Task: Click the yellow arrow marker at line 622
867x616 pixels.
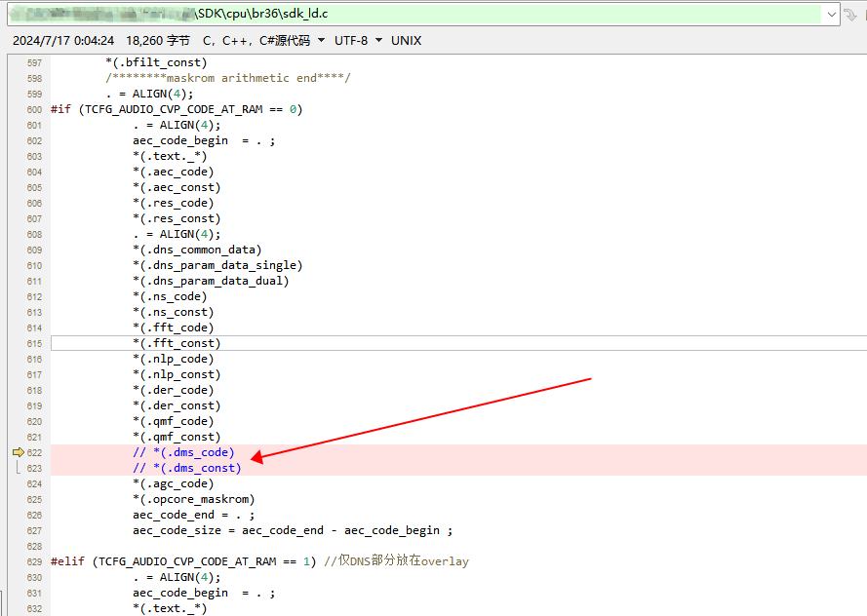Action: click(19, 452)
